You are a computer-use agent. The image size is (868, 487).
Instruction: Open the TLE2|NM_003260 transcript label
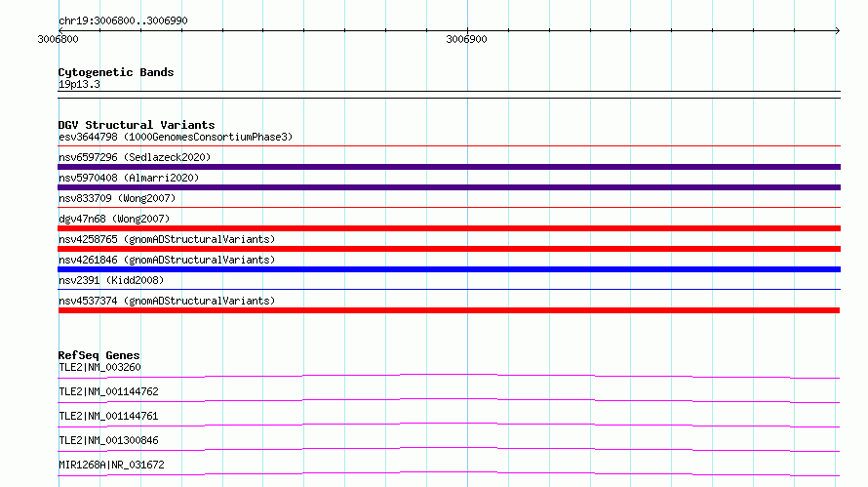99,367
